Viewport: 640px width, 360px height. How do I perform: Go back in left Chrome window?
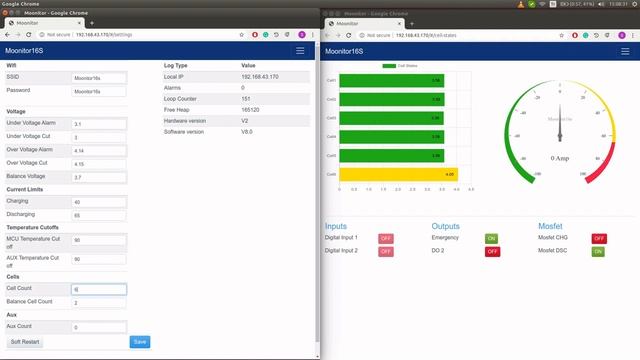tap(7, 35)
